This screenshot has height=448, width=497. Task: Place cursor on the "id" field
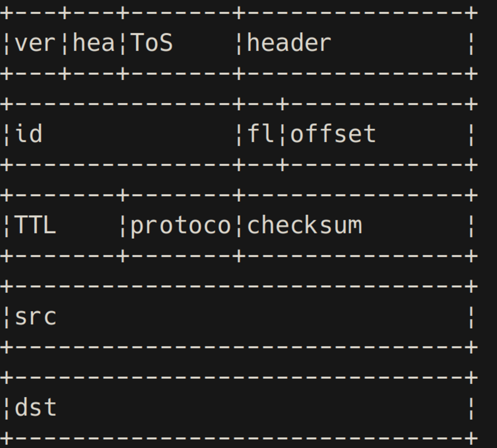pyautogui.click(x=29, y=134)
